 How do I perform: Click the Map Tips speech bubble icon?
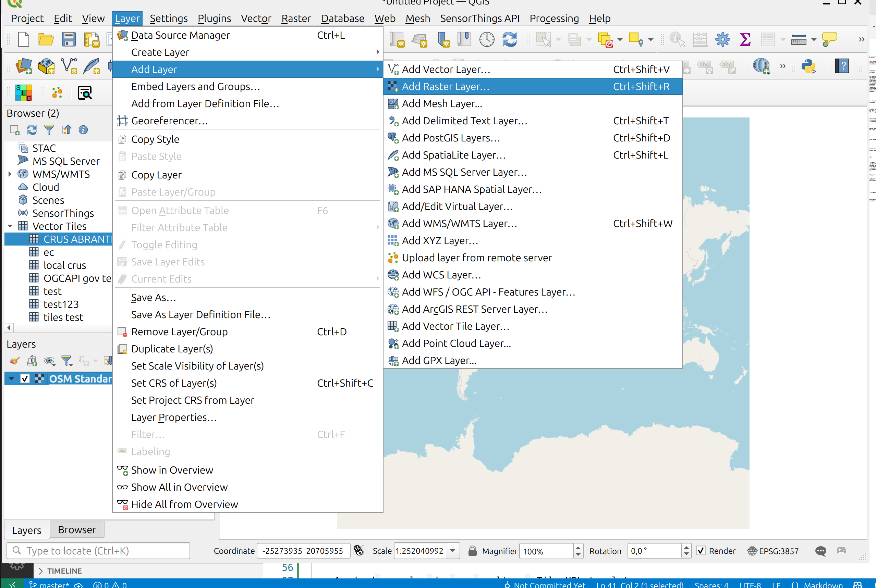tap(829, 39)
